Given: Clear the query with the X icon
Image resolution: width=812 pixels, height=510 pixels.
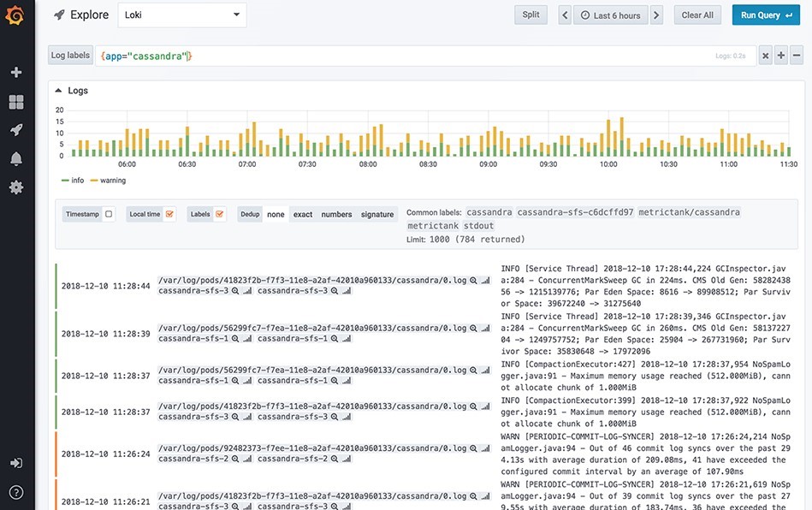Looking at the screenshot, I should point(765,56).
